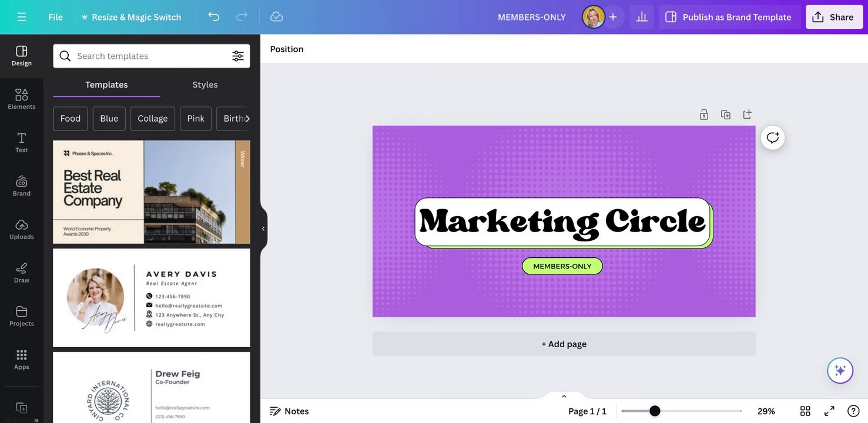
Task: Check cloud save status icon
Action: [x=277, y=17]
